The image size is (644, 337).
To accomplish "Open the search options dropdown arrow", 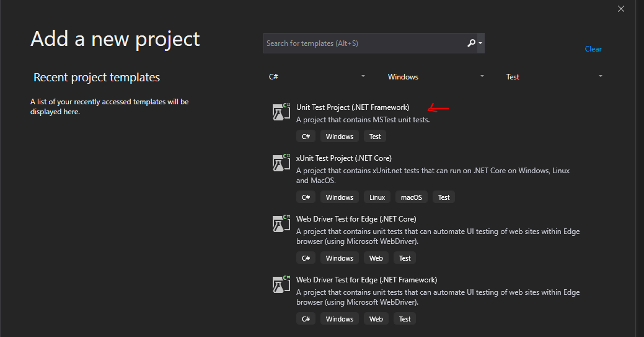I will point(480,43).
